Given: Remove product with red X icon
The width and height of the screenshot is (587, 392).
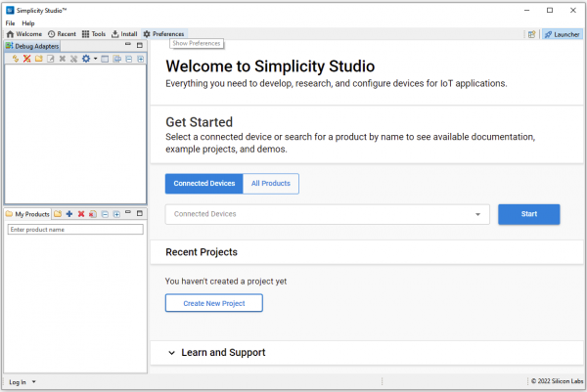Looking at the screenshot, I should click(x=81, y=214).
